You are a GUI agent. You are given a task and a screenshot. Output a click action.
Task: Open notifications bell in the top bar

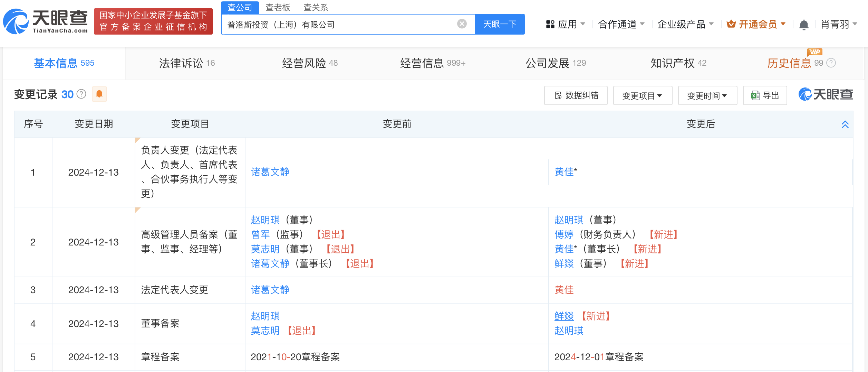click(x=804, y=25)
